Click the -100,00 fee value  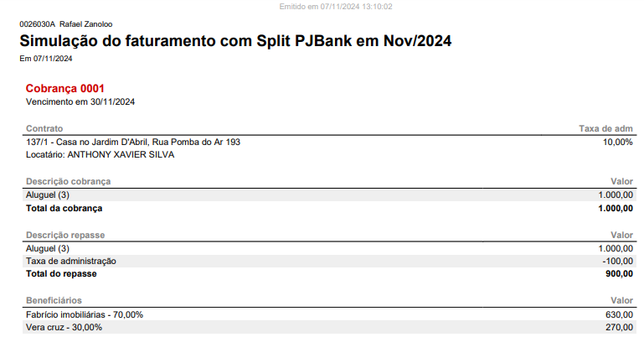618,262
